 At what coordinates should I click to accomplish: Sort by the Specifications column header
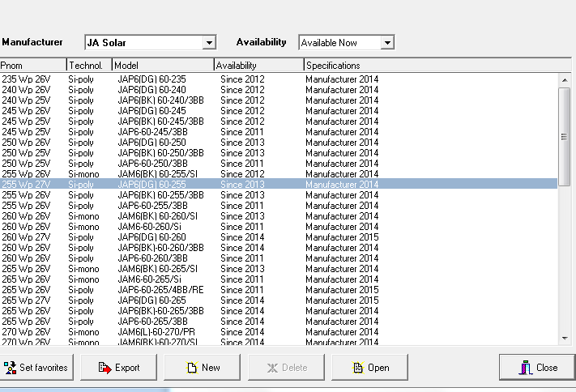(x=437, y=66)
